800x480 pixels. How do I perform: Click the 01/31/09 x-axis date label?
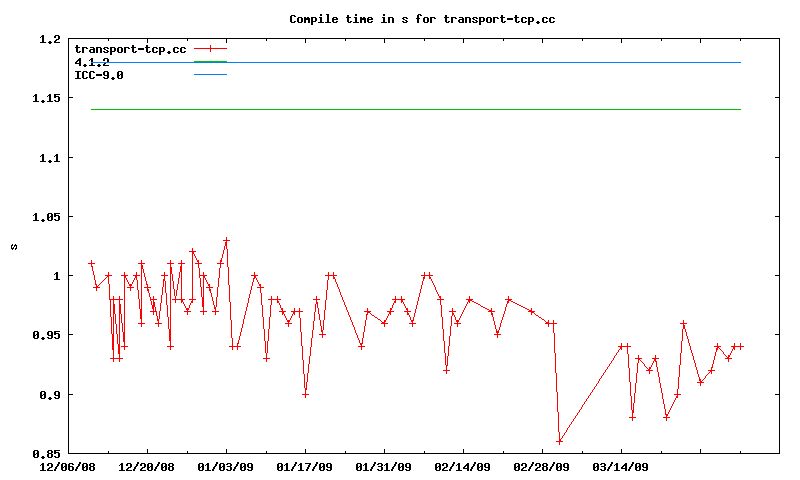[384, 467]
